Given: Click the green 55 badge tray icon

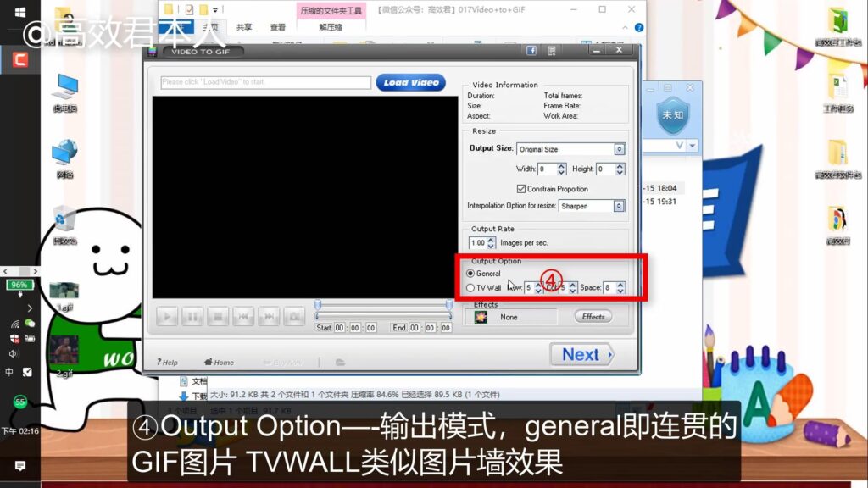Looking at the screenshot, I should [x=20, y=402].
